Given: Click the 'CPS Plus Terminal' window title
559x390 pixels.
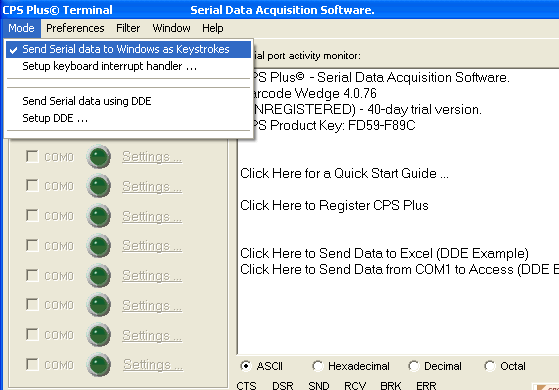Looking at the screenshot, I should (57, 10).
